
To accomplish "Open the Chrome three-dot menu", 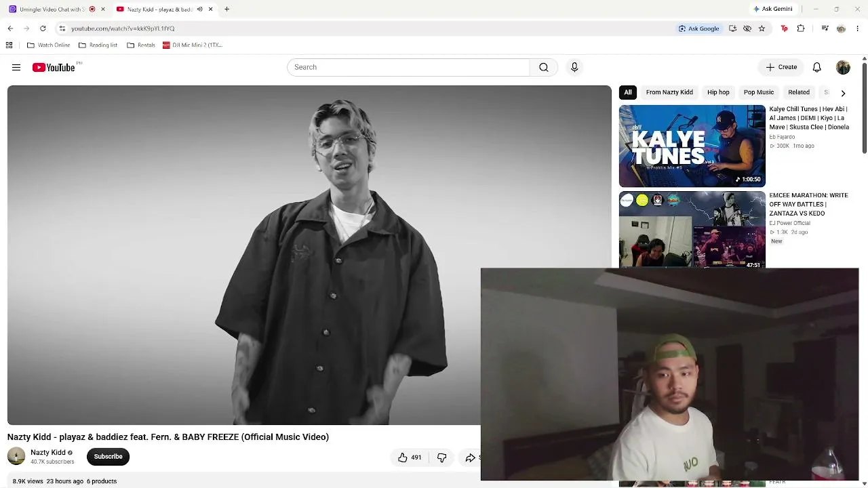I will tap(858, 28).
